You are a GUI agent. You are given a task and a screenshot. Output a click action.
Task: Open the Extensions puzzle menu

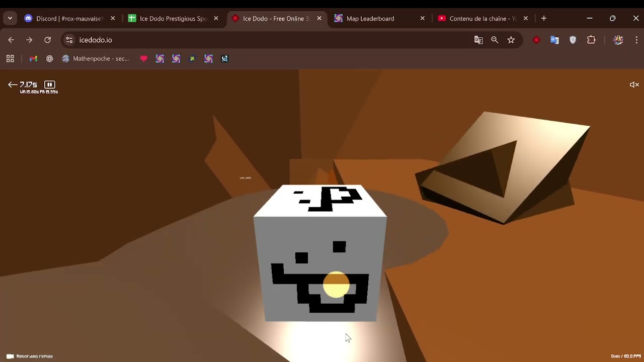tap(591, 40)
